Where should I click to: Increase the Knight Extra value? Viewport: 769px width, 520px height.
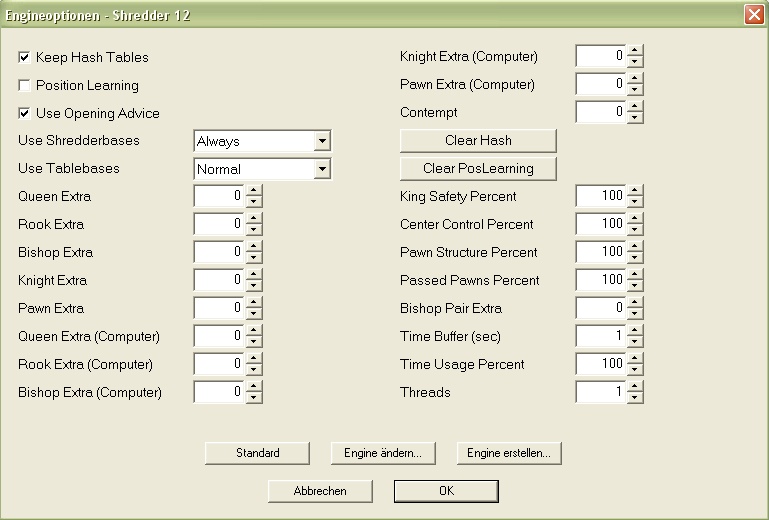tap(254, 275)
